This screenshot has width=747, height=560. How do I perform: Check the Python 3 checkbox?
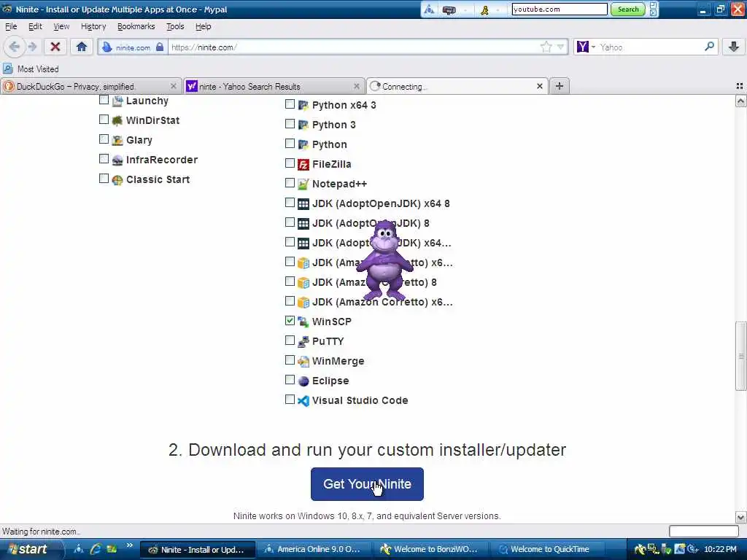tap(290, 123)
